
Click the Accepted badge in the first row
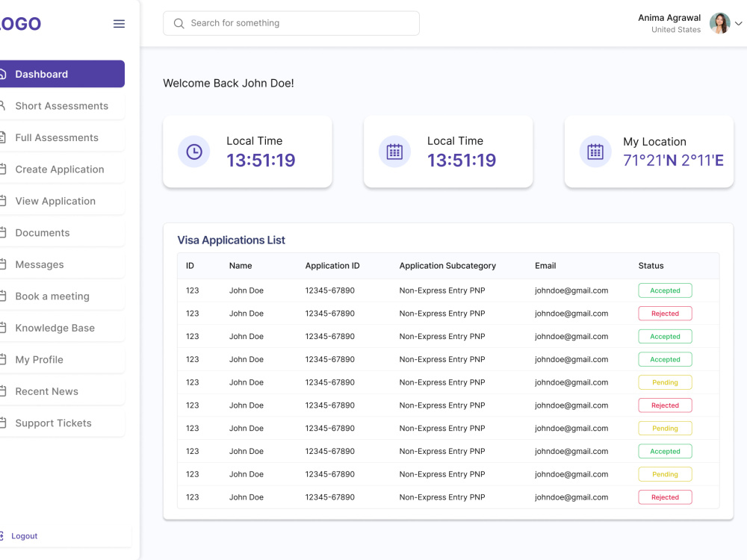(665, 290)
